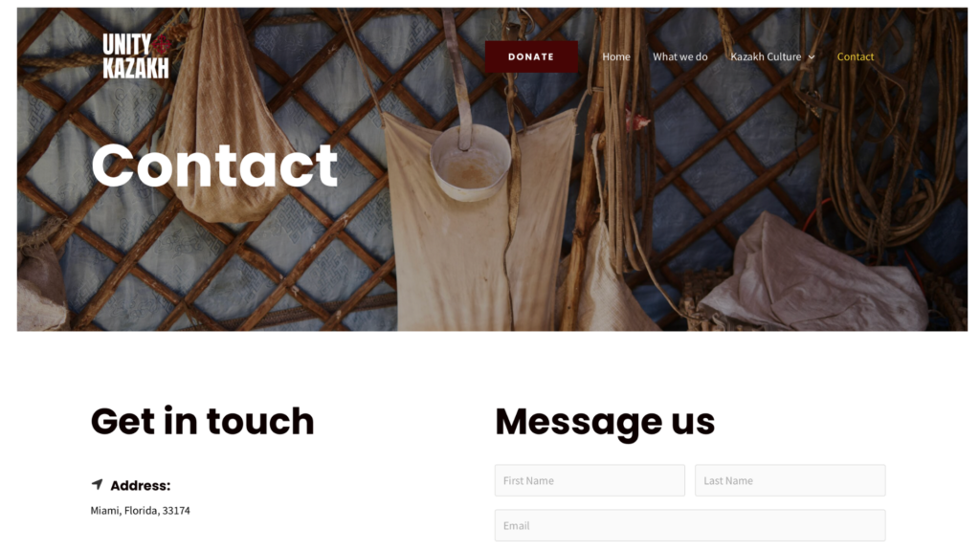Click the address location arrow icon
The image size is (980, 551).
click(x=97, y=484)
